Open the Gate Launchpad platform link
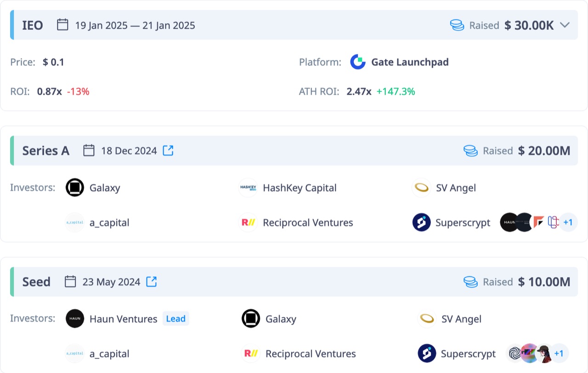 pyautogui.click(x=410, y=62)
